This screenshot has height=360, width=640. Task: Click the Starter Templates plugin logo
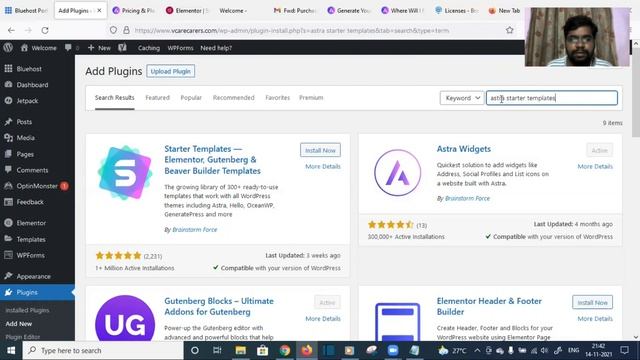click(124, 173)
